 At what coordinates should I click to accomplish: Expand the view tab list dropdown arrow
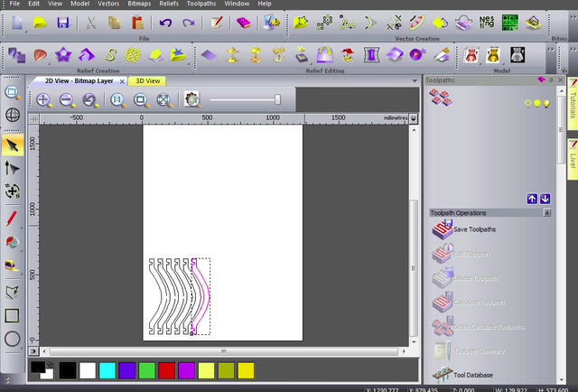coord(415,80)
